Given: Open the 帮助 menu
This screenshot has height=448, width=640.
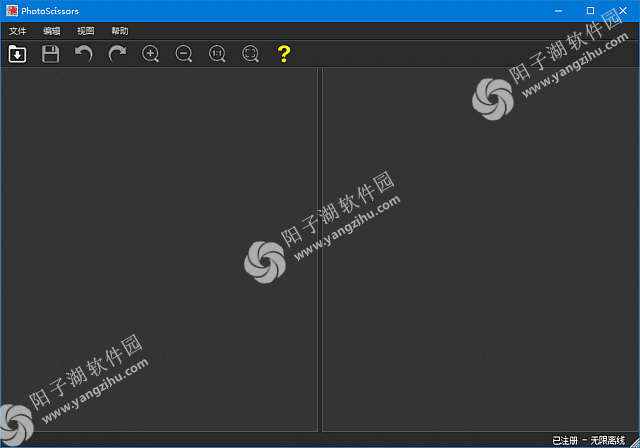Looking at the screenshot, I should [120, 31].
